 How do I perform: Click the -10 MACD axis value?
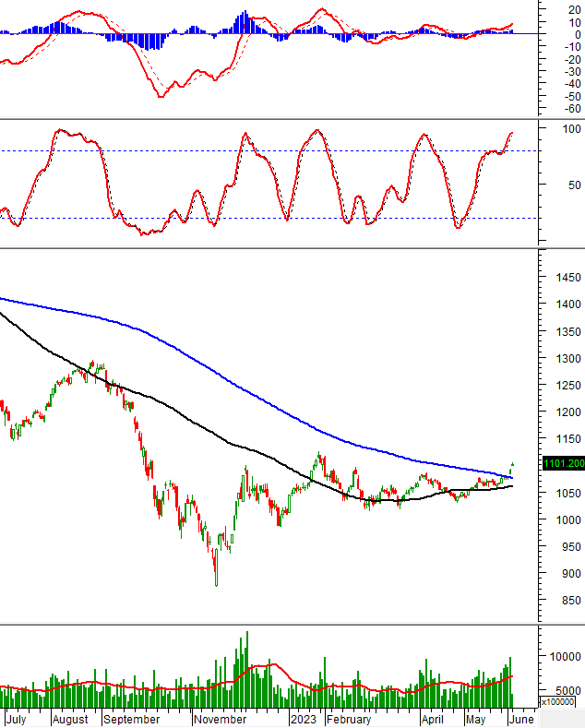point(572,47)
